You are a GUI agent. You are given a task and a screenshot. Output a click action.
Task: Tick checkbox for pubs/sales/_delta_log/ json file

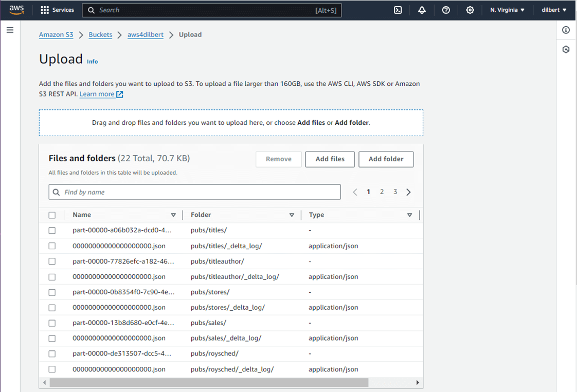coord(52,338)
